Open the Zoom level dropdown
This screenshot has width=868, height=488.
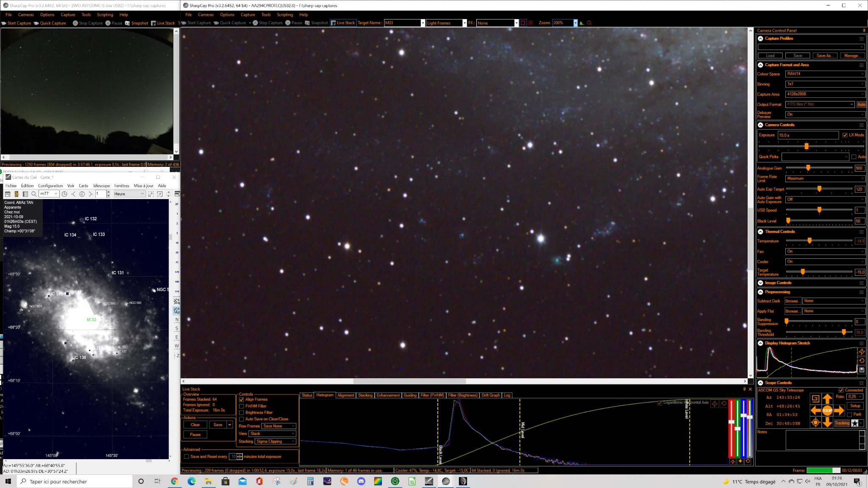point(575,23)
